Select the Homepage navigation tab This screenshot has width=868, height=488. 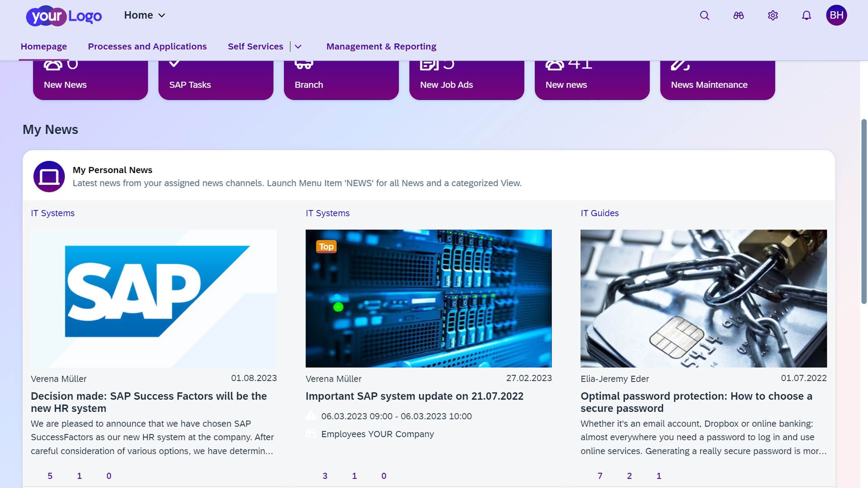click(x=43, y=47)
